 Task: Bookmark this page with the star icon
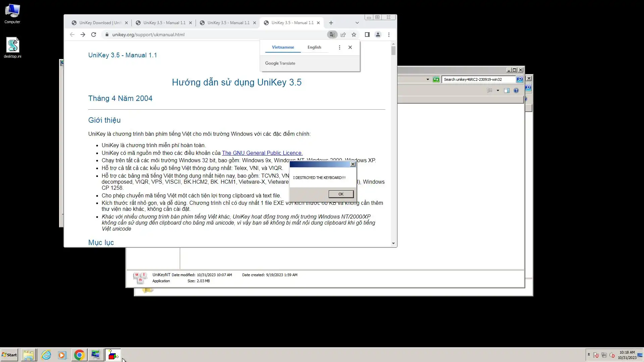click(x=354, y=35)
